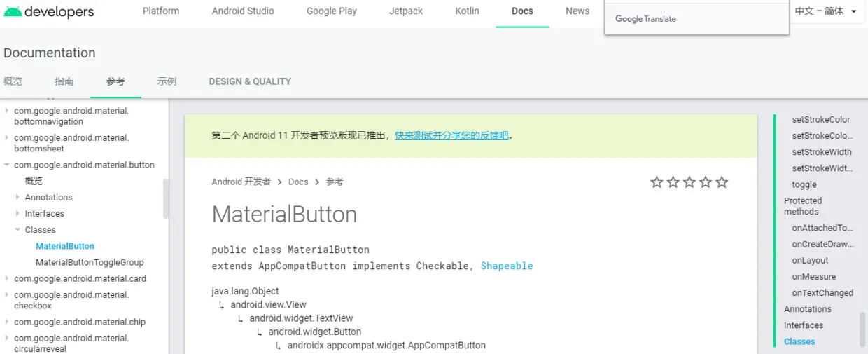Open the News nav tab
Image resolution: width=868 pixels, height=354 pixels.
pos(577,11)
